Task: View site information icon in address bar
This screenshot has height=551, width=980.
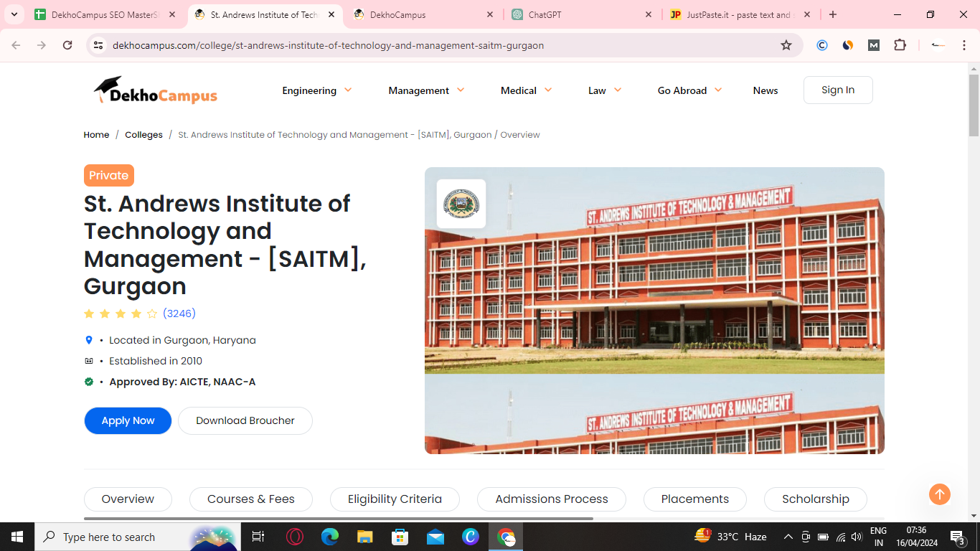Action: coord(98,45)
